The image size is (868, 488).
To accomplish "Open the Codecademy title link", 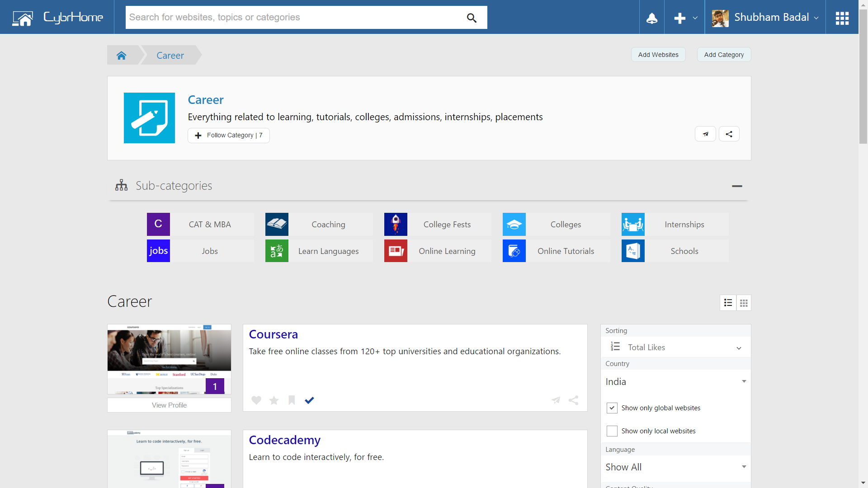I will (285, 440).
